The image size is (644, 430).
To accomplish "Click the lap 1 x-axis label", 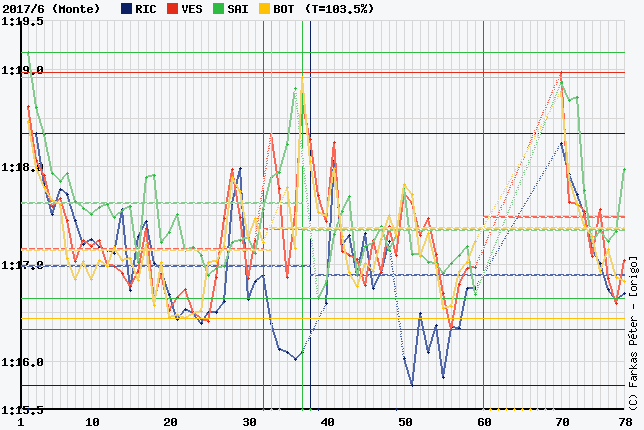I will point(21,422).
